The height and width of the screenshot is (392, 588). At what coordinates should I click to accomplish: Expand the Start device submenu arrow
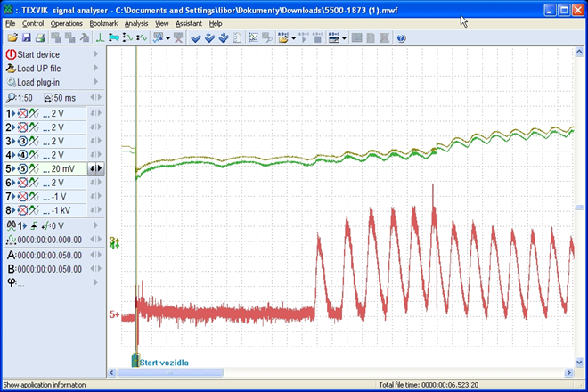coord(96,54)
